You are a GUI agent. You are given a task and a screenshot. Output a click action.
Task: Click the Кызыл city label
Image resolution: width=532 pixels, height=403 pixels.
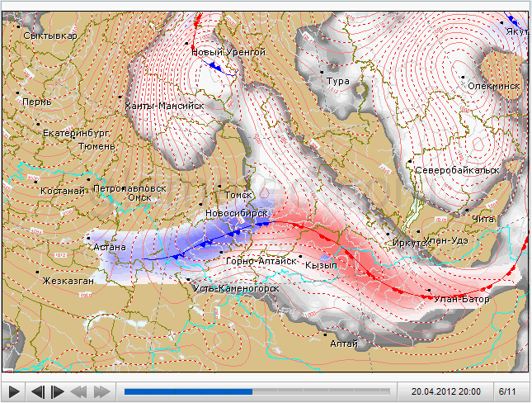321,265
